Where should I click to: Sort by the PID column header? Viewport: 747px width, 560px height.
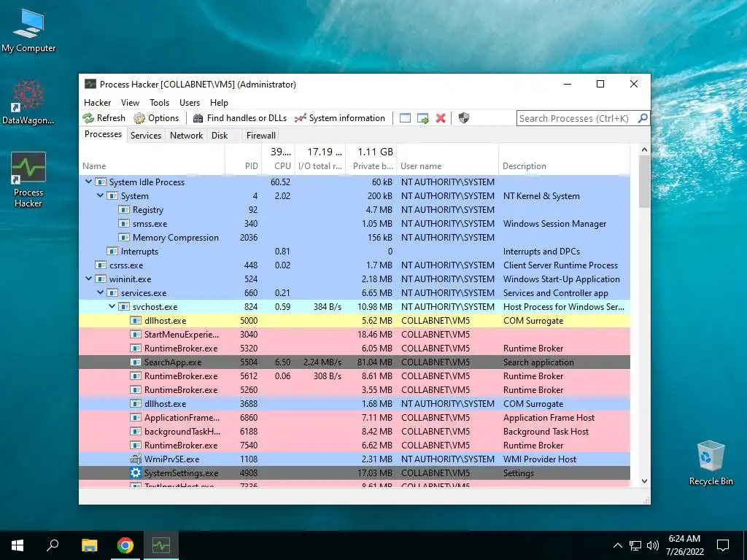(x=243, y=160)
